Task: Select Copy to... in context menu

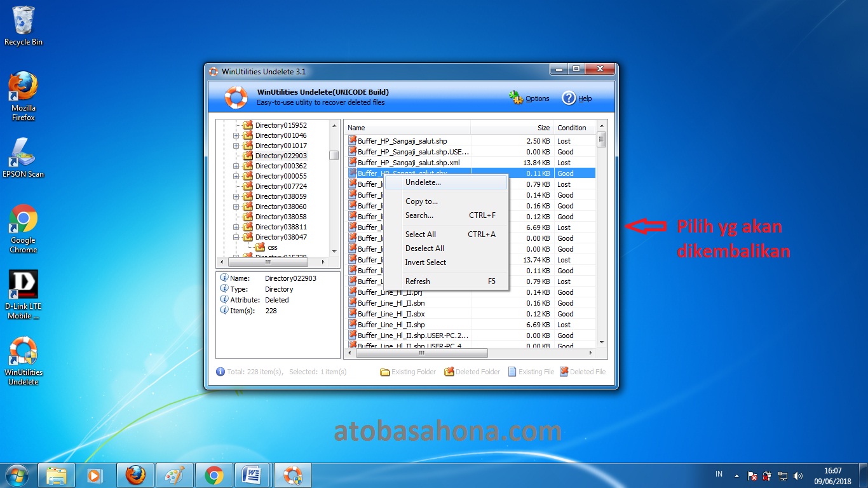Action: coord(446,201)
